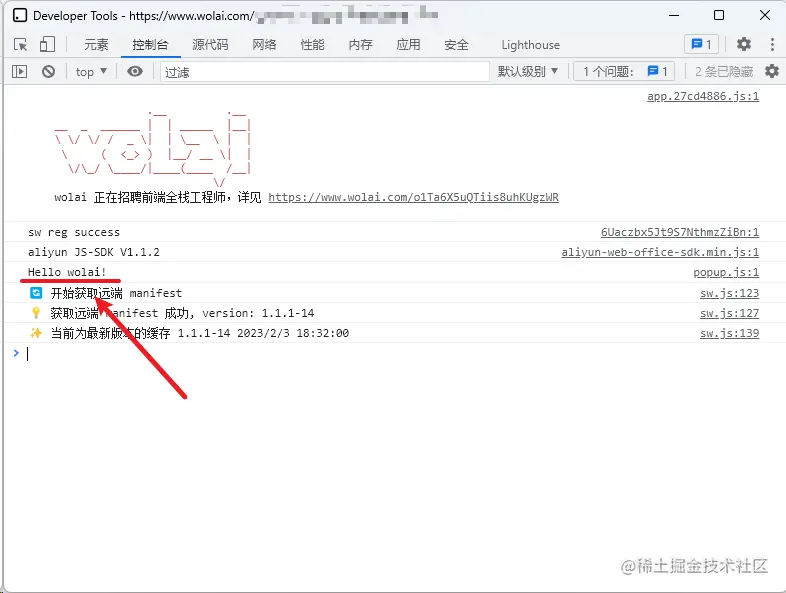Clear the console with the ban icon
Screen dimensions: 786x593
pyautogui.click(x=49, y=72)
